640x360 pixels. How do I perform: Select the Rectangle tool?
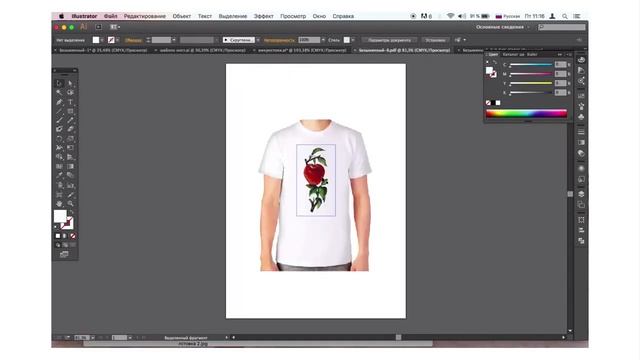click(x=70, y=111)
